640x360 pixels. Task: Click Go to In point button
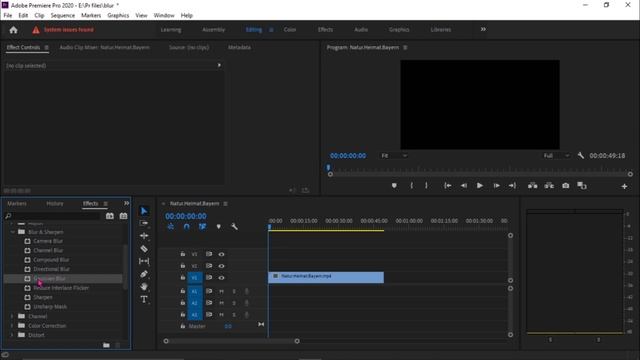[x=448, y=186]
